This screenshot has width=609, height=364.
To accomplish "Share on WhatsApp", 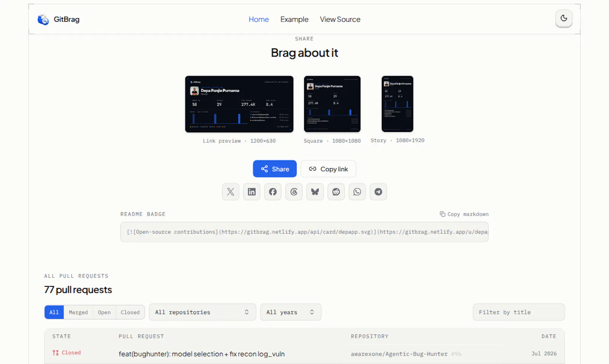I will tap(357, 192).
